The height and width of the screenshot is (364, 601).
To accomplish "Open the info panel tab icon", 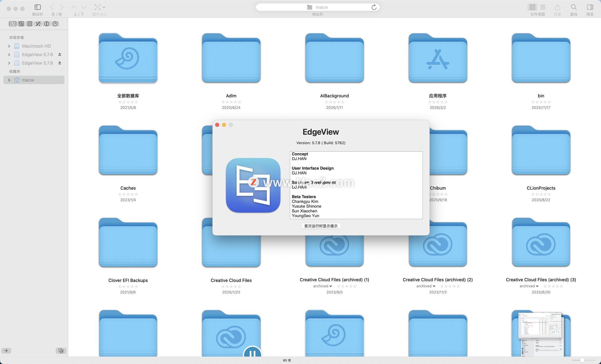I will coord(47,24).
